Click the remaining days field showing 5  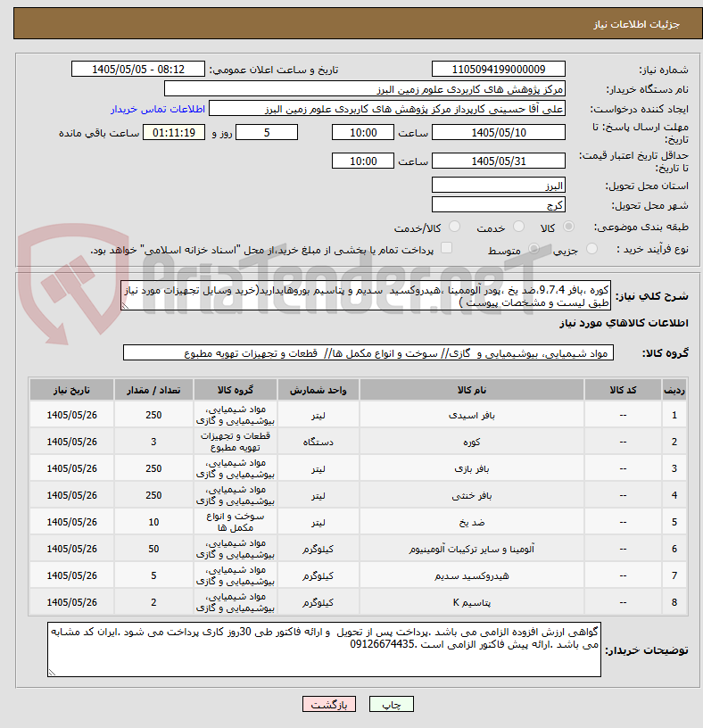[x=267, y=132]
